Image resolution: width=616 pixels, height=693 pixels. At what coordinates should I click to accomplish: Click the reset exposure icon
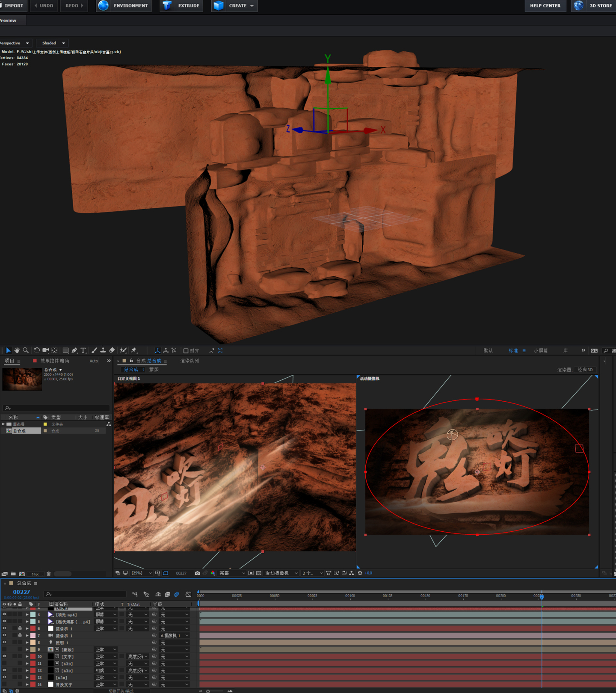[x=360, y=573]
